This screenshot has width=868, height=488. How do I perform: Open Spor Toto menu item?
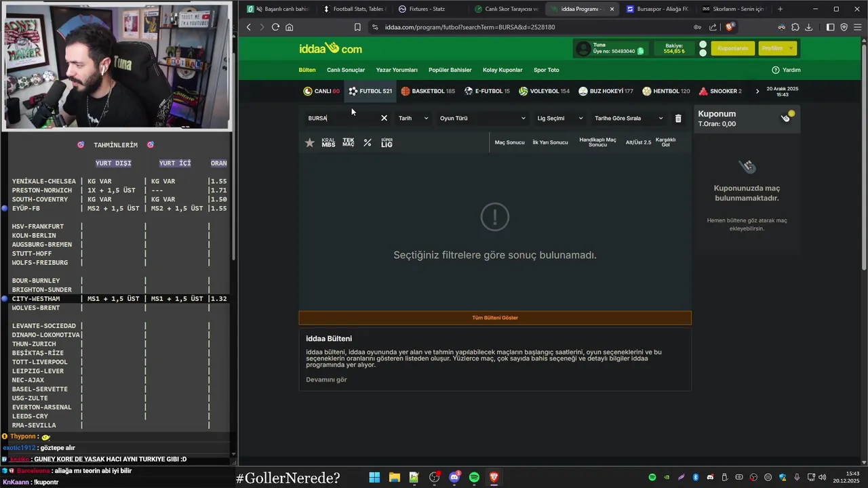[547, 70]
